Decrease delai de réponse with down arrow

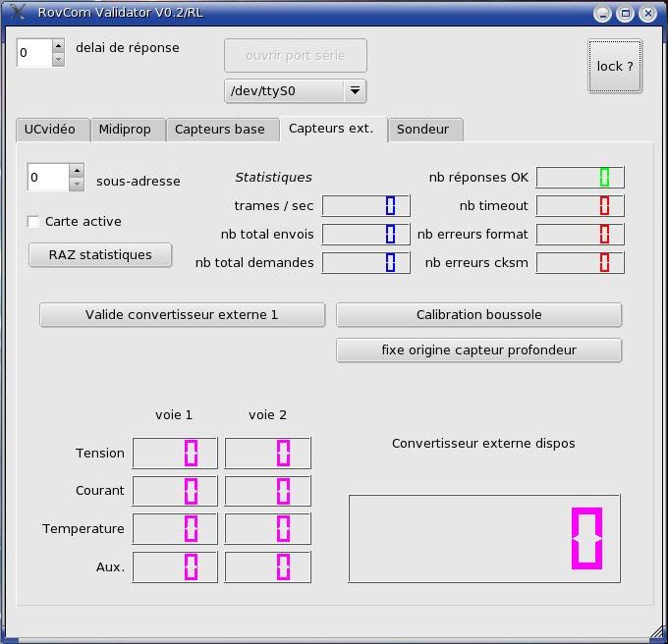(58, 59)
